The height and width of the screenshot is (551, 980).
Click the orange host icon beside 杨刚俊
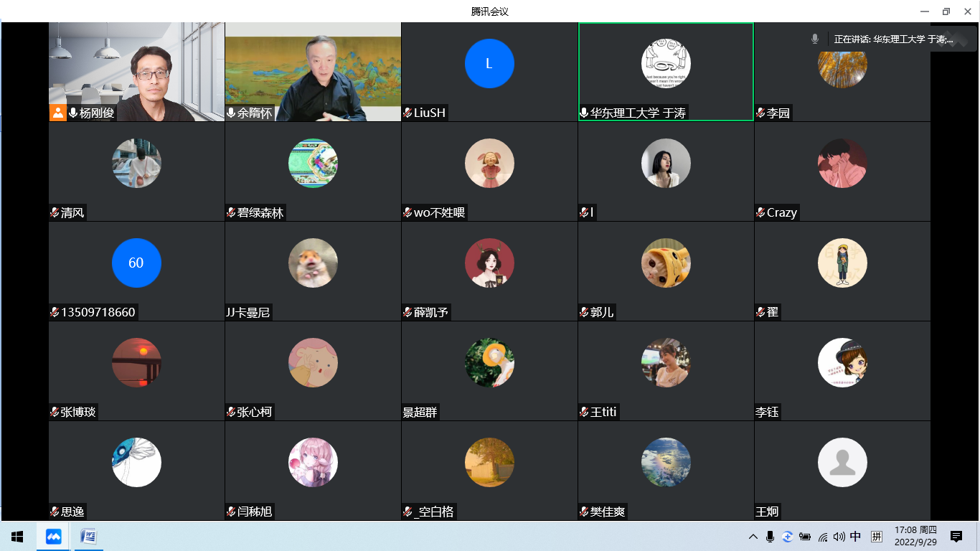pos(58,113)
